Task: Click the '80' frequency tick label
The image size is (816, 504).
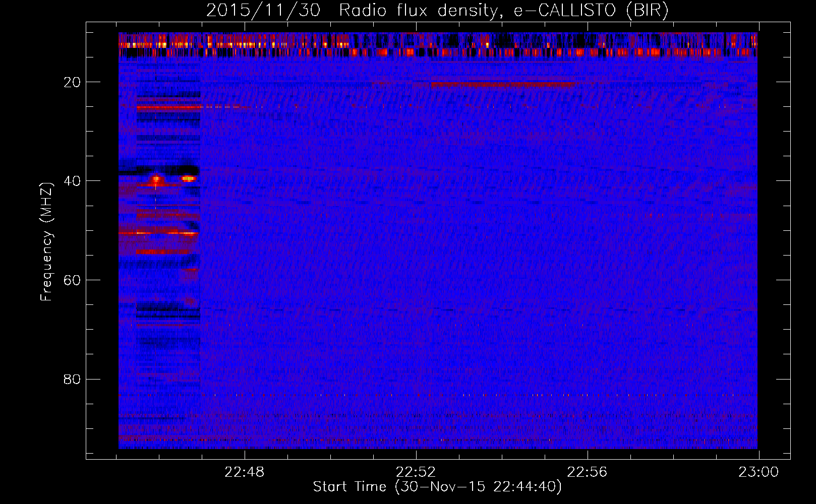Action: coord(72,379)
